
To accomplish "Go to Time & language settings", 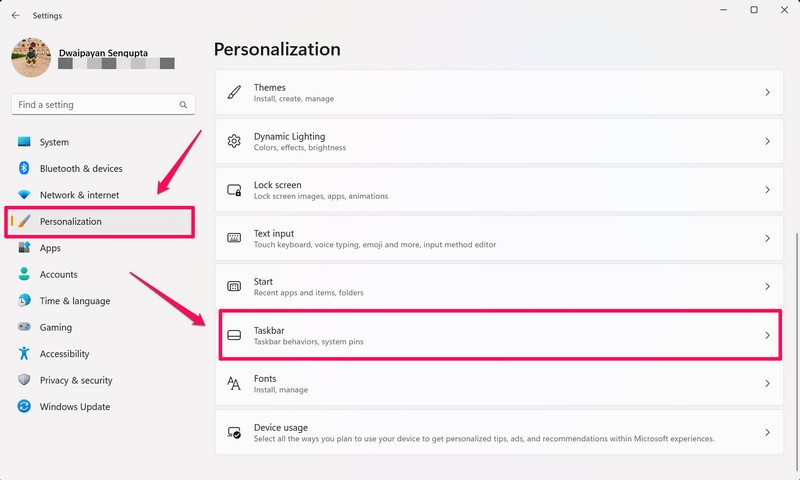I will (x=75, y=301).
